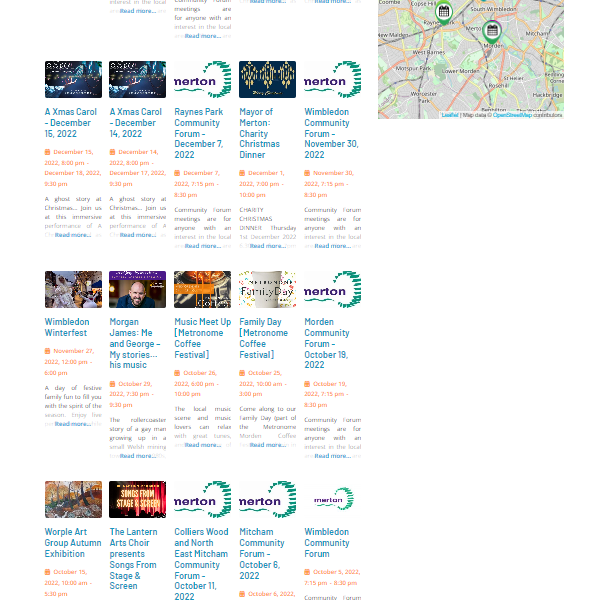
Task: Open Worple Art Group Autumn Exhibition title
Action: [73, 543]
